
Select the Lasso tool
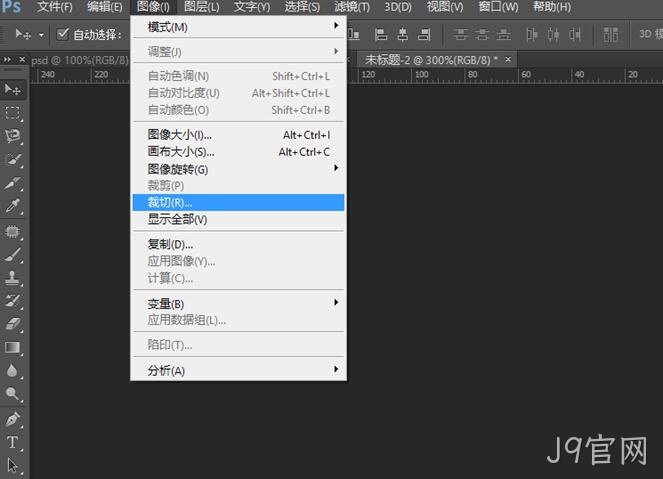click(x=12, y=136)
